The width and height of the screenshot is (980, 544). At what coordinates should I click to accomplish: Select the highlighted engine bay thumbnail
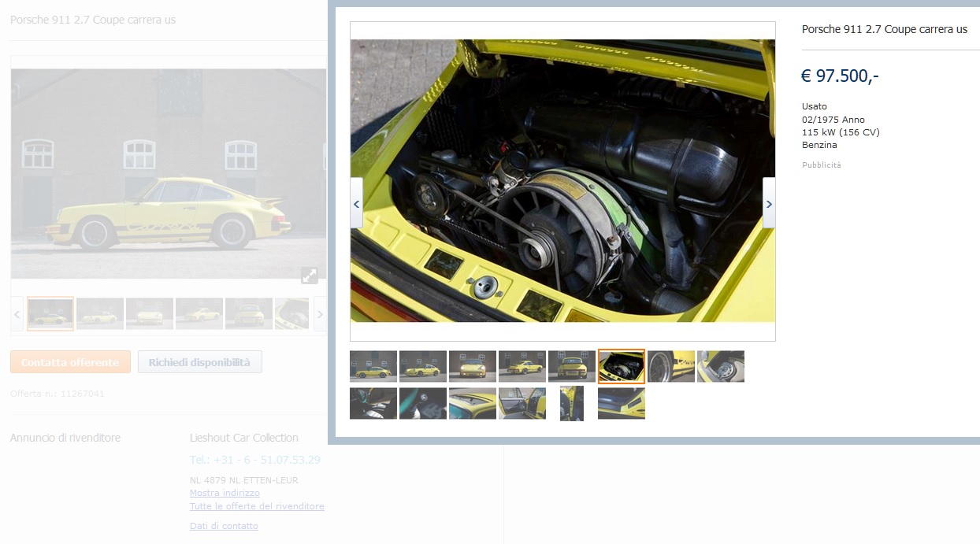point(622,366)
